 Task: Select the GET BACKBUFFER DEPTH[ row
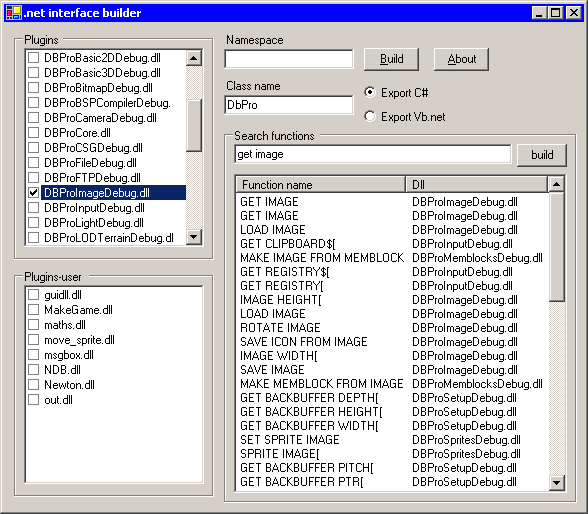point(393,397)
